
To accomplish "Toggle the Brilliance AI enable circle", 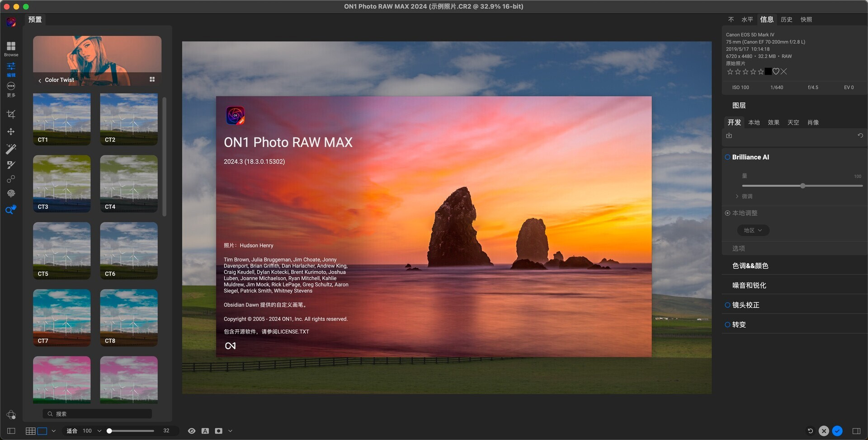I will (x=727, y=157).
